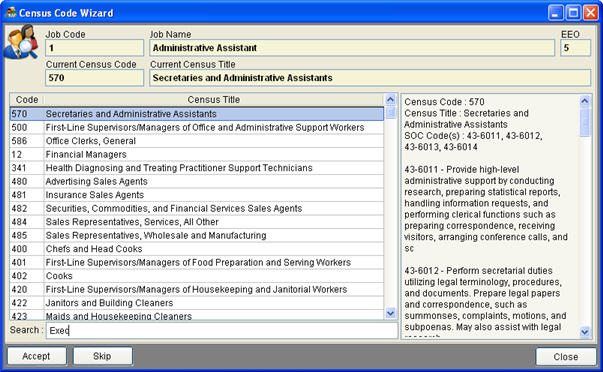Click the Current Census Title field
Viewport: 603px width, 372px height.
click(370, 78)
